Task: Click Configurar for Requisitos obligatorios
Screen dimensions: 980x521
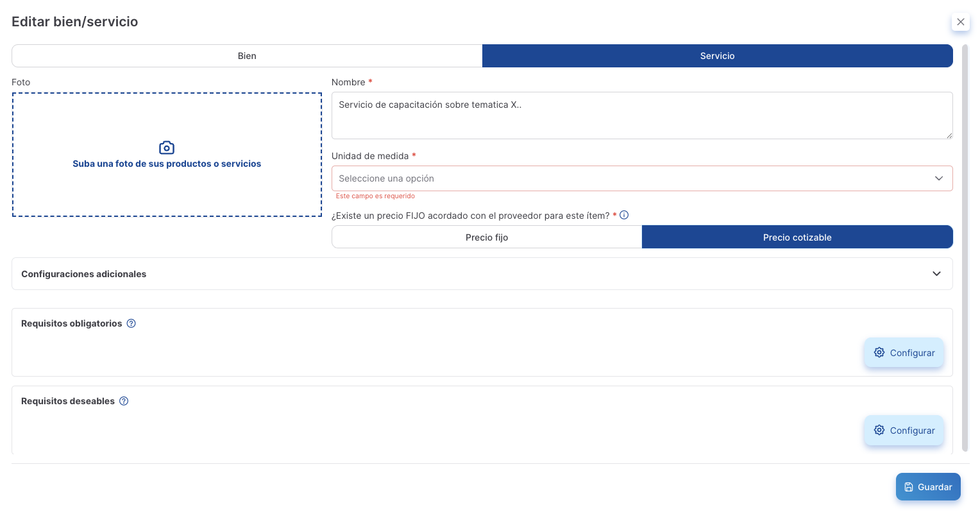Action: click(x=904, y=353)
